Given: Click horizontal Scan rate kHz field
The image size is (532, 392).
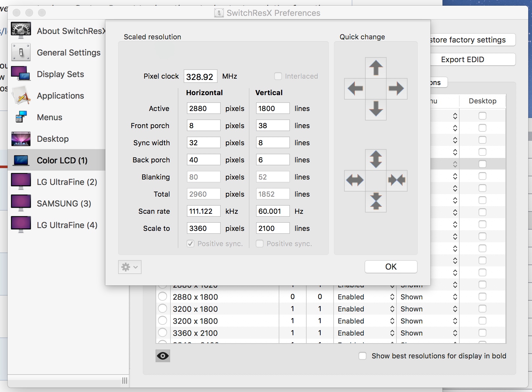Looking at the screenshot, I should [x=203, y=211].
